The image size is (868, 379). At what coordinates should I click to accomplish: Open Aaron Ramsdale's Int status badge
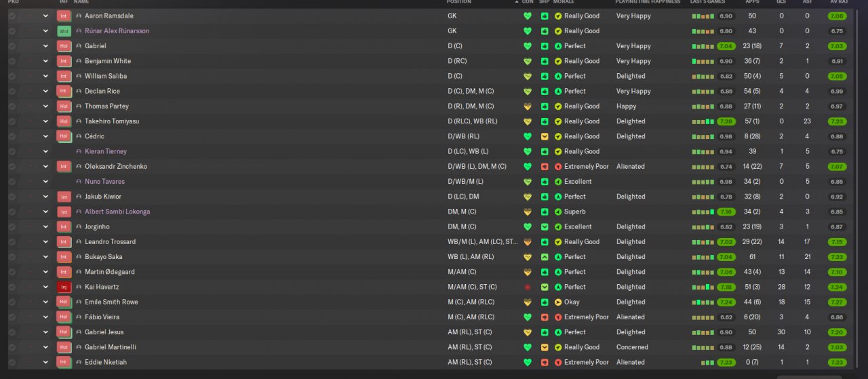point(64,16)
